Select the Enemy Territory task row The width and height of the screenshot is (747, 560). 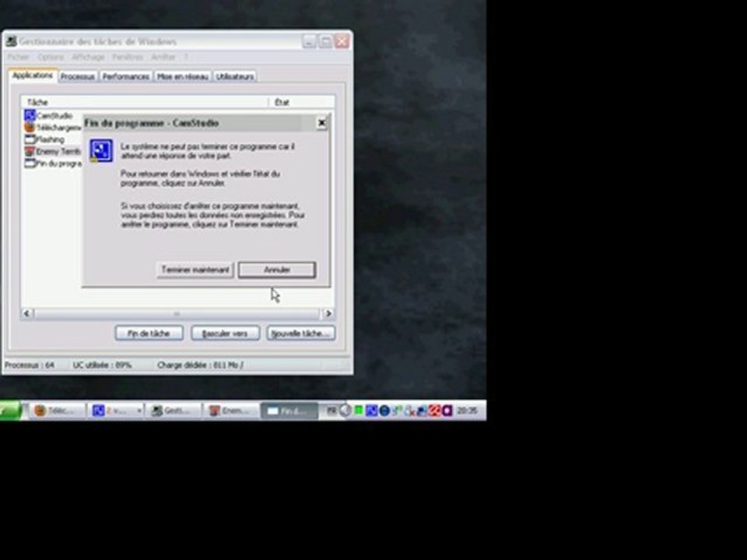pos(52,152)
